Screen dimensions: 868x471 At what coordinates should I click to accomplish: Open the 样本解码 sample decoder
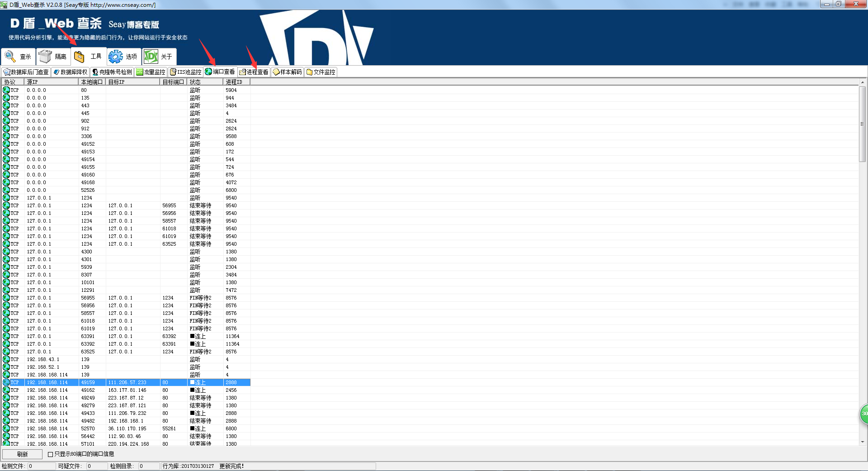point(288,72)
